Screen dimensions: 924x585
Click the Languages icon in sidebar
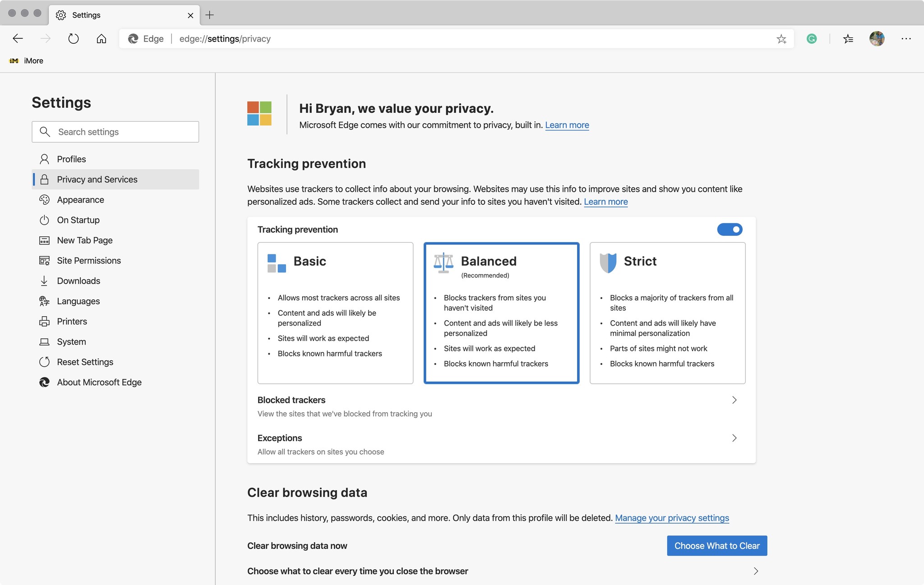click(43, 301)
